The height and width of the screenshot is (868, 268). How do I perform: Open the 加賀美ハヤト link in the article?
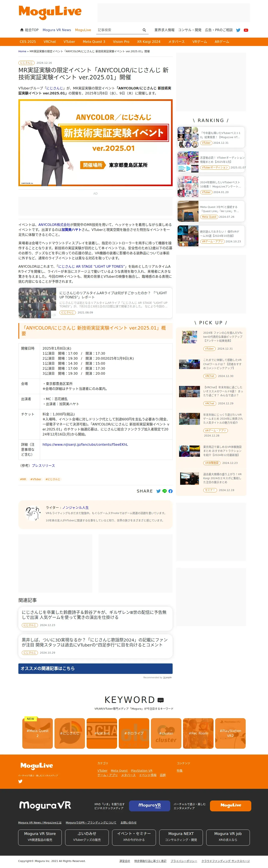(71, 229)
